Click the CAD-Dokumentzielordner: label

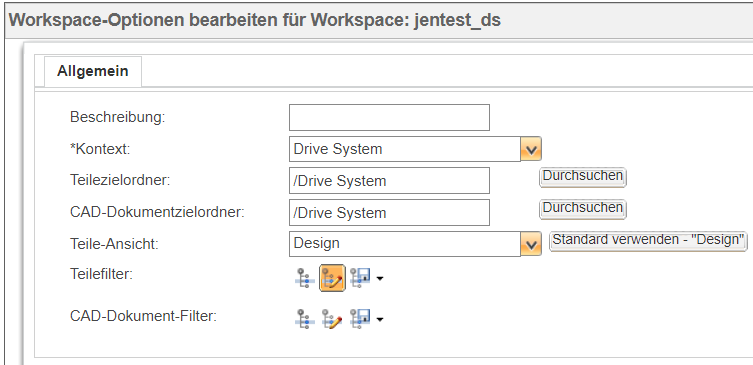point(158,212)
